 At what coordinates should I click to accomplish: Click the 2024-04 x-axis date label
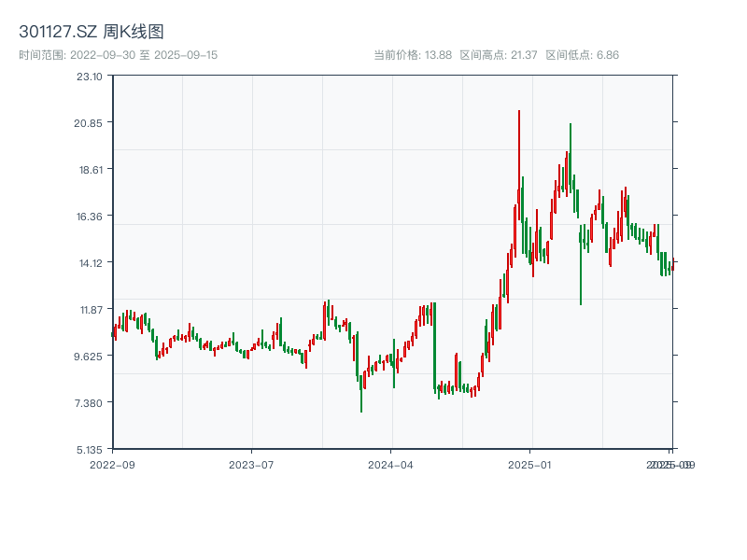tap(391, 464)
